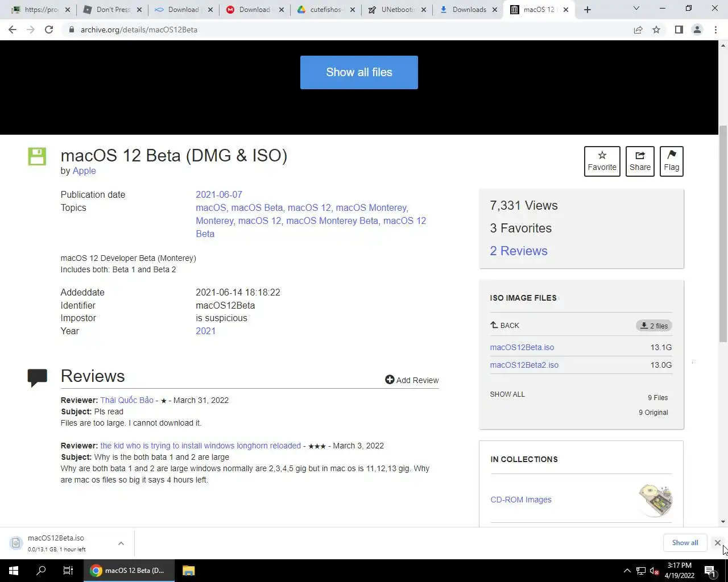Go back using the browser back arrow

[13, 30]
